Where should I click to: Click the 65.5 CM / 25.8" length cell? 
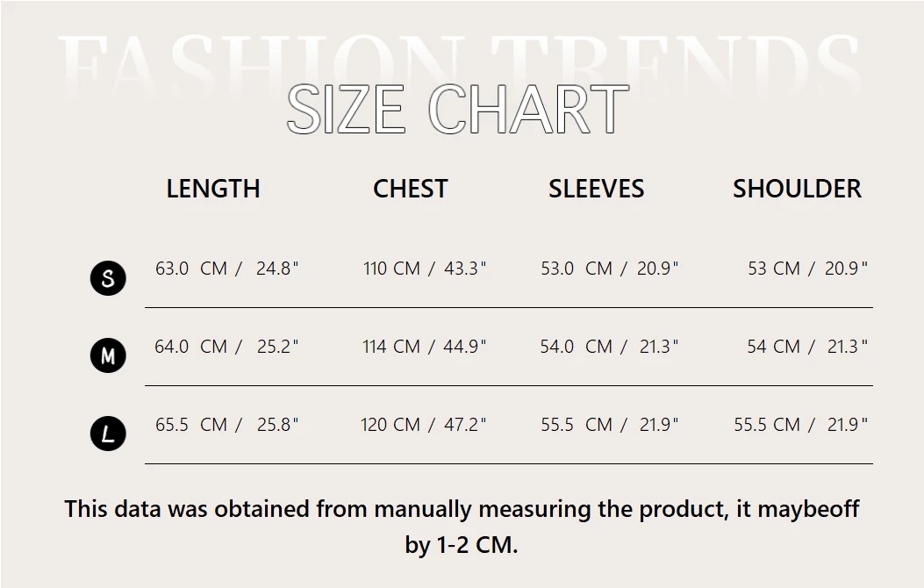point(226,424)
